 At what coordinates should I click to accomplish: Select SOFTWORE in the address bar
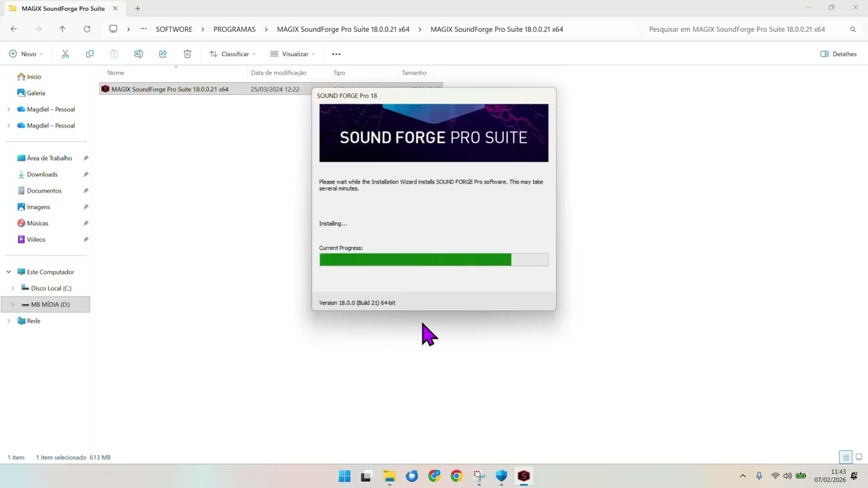click(x=174, y=29)
